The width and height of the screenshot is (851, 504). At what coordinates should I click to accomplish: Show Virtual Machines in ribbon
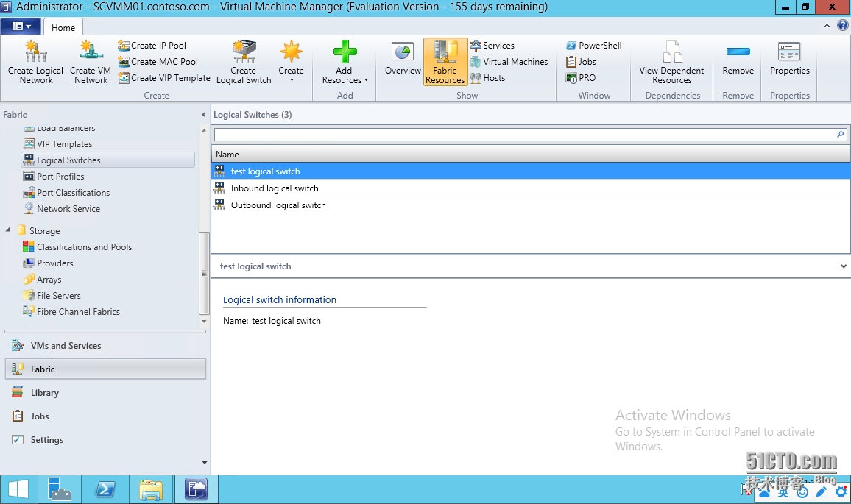pyautogui.click(x=509, y=62)
